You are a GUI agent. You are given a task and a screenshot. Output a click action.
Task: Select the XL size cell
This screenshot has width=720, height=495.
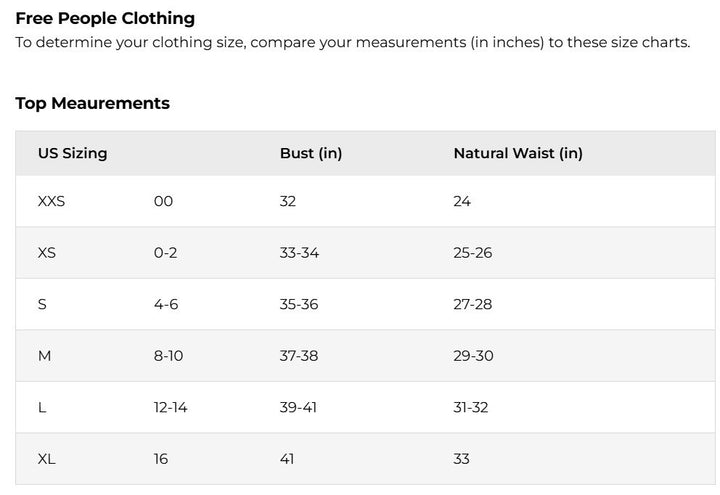tap(46, 459)
